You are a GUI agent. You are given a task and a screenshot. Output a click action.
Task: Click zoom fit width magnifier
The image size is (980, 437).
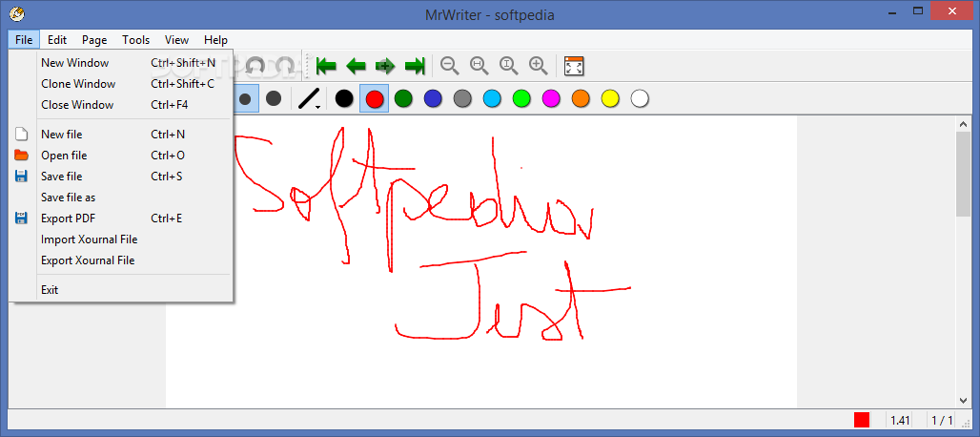(480, 65)
